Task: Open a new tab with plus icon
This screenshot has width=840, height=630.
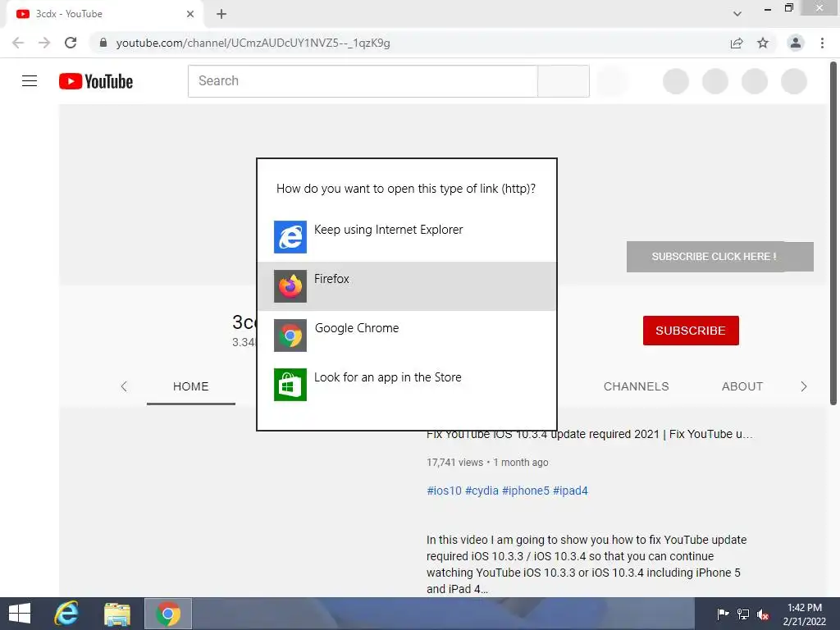Action: pos(221,14)
